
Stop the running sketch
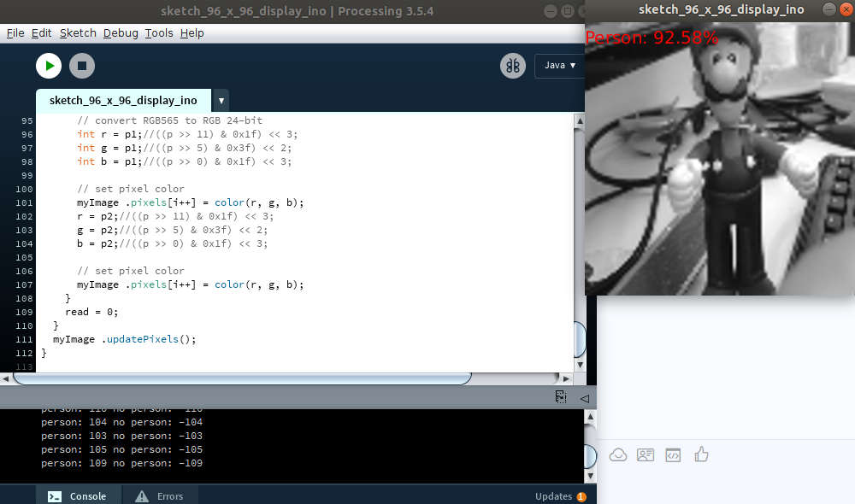[82, 66]
